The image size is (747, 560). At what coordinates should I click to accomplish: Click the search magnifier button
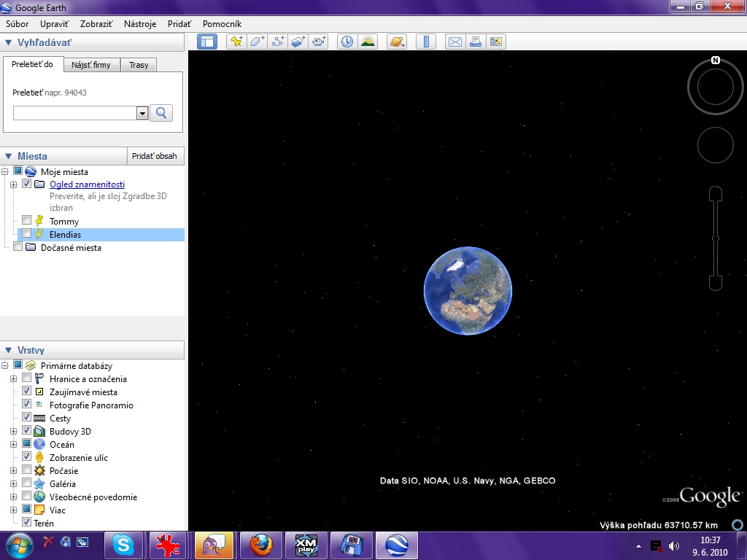click(x=161, y=113)
